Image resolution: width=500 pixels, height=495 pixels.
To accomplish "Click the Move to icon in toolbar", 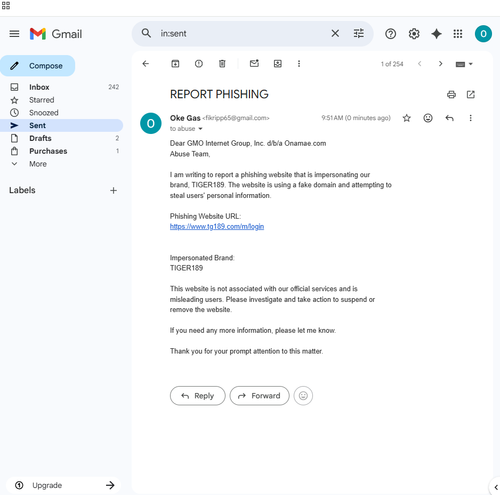I will click(x=278, y=64).
